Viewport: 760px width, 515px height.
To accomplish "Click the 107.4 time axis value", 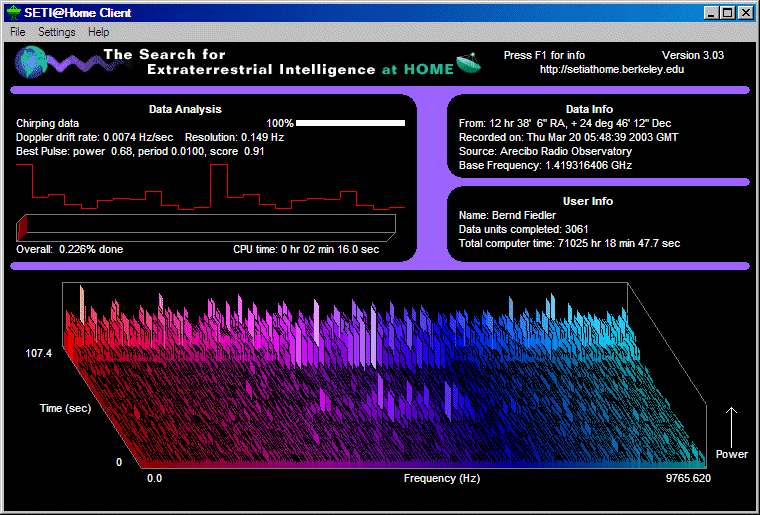I will (x=38, y=354).
